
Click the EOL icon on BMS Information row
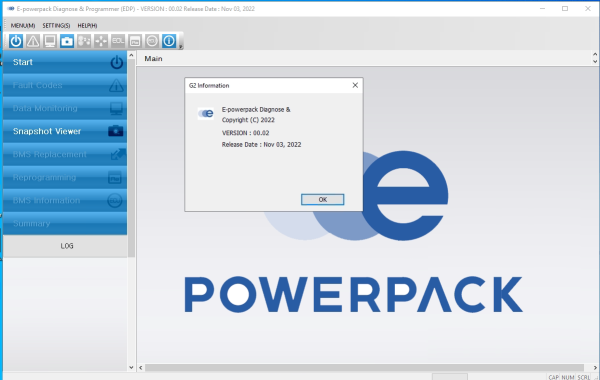pos(114,201)
